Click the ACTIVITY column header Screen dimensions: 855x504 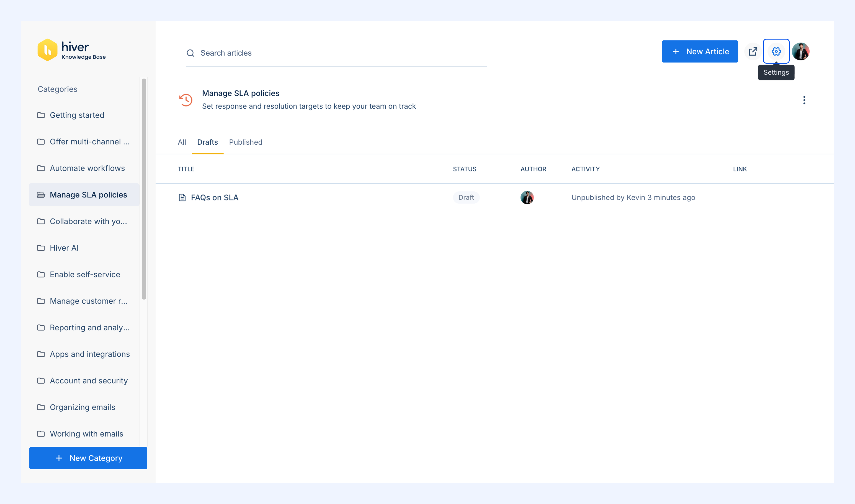585,169
